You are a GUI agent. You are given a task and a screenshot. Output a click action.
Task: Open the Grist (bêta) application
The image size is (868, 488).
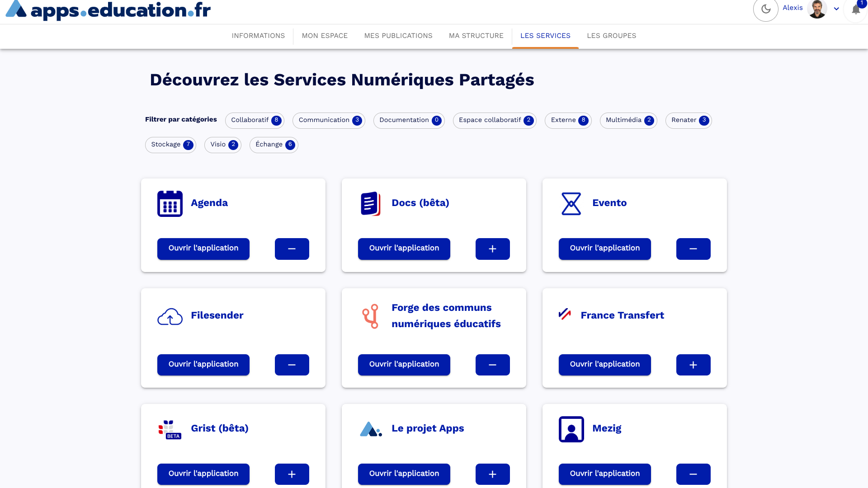pos(203,474)
